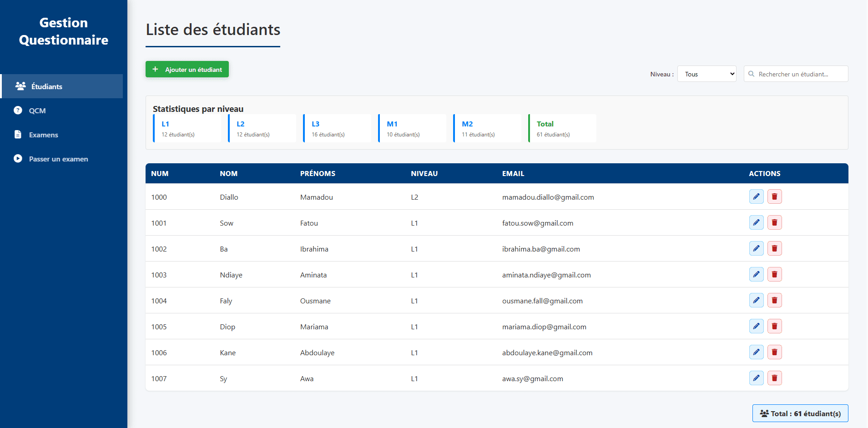Remove student Aminata Ndiaye
Viewport: 868px width, 428px height.
(774, 274)
